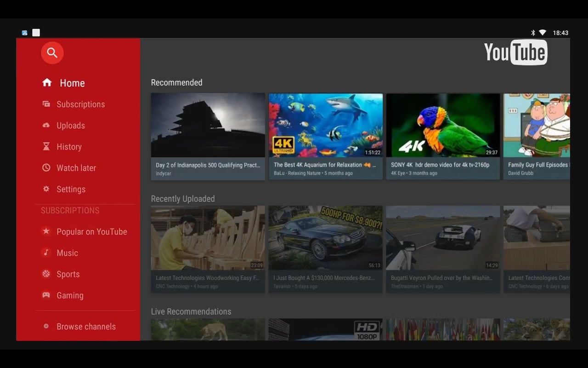Click the Music note icon
Viewport: 588px width, 368px height.
pyautogui.click(x=46, y=253)
